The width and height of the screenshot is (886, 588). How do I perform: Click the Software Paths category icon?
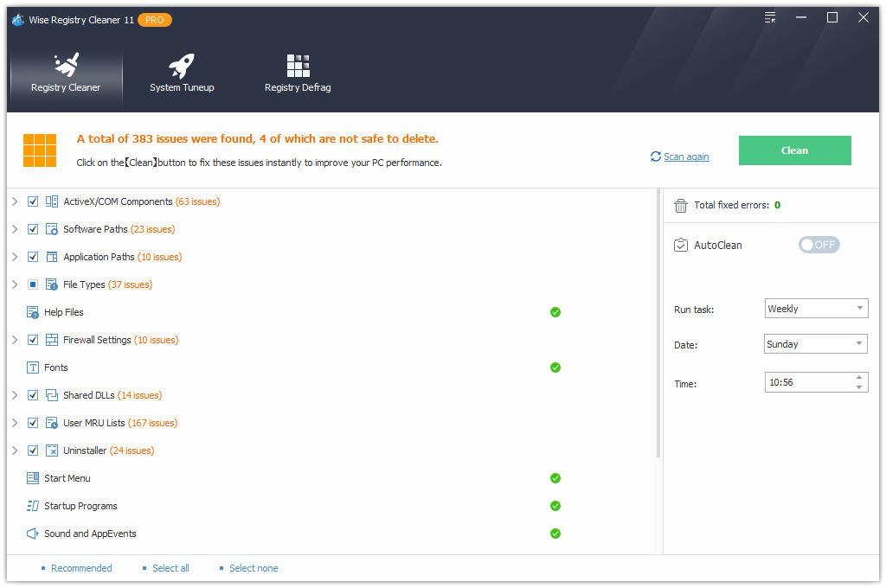click(x=51, y=229)
